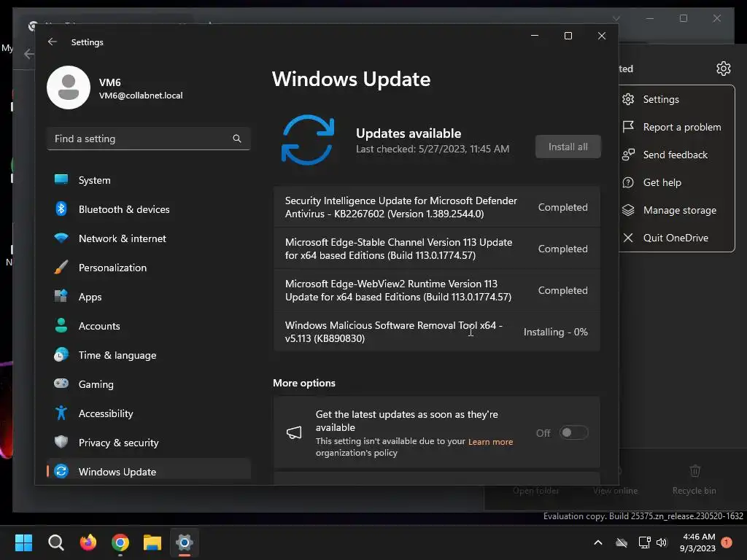Viewport: 747px width, 560px height.
Task: Open taskbar Search magnifier
Action: (55, 542)
